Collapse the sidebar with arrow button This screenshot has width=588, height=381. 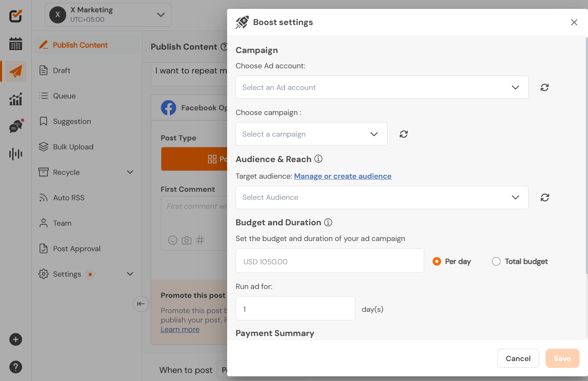pos(141,304)
